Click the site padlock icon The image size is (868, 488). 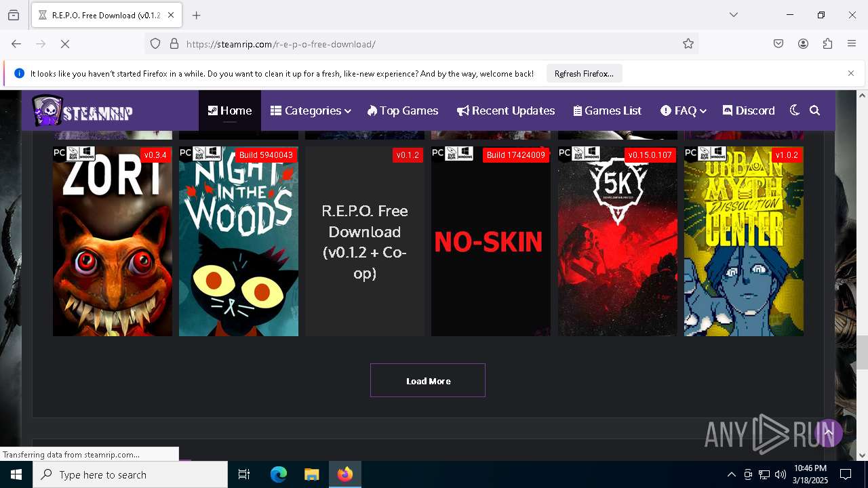(x=174, y=43)
